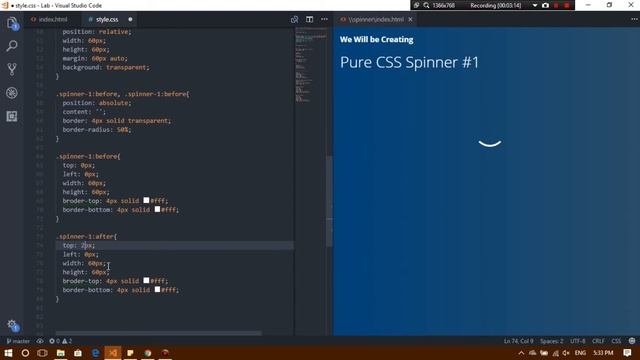Image resolution: width=640 pixels, height=360 pixels.
Task: Change the Spaces: 2 indentation setting
Action: point(551,341)
